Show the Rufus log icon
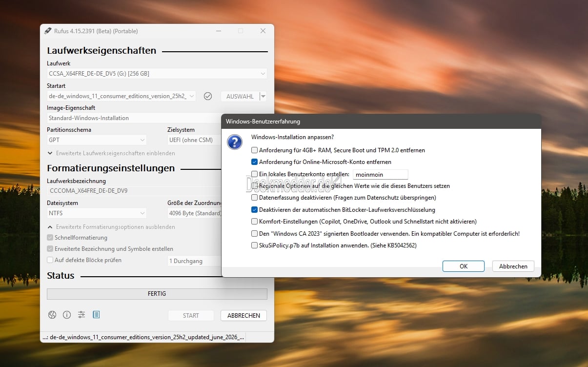Image resolution: width=588 pixels, height=367 pixels. pos(96,315)
